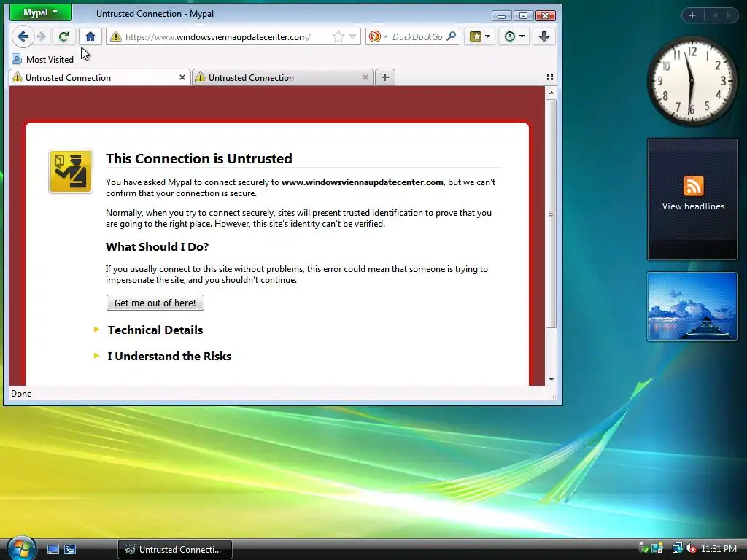Close the second Untrusted Connection tab
This screenshot has width=747, height=560.
[x=365, y=77]
